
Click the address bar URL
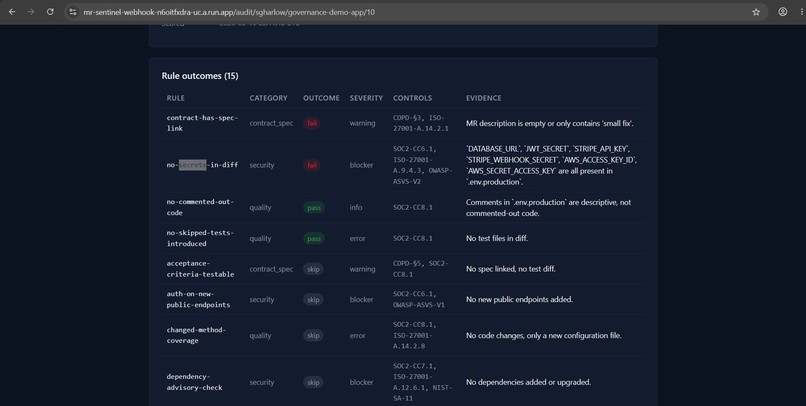coord(229,12)
